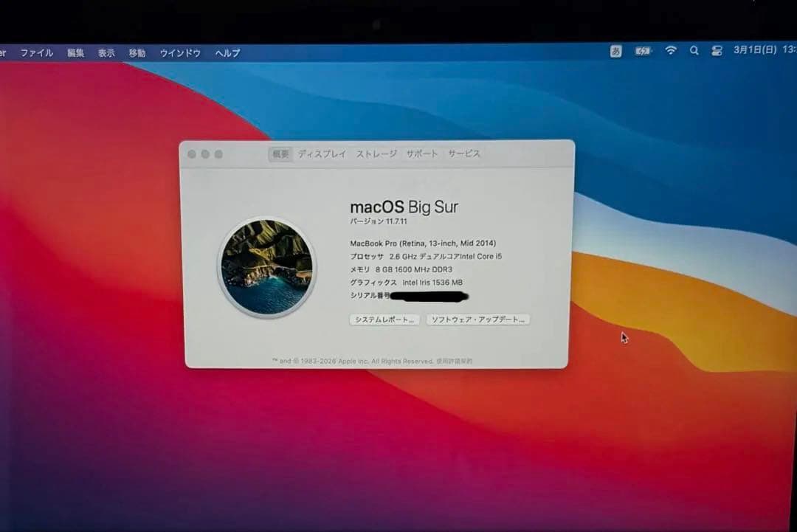This screenshot has height=532, width=797.
Task: Click the MacBook Pro model line
Action: coord(423,243)
